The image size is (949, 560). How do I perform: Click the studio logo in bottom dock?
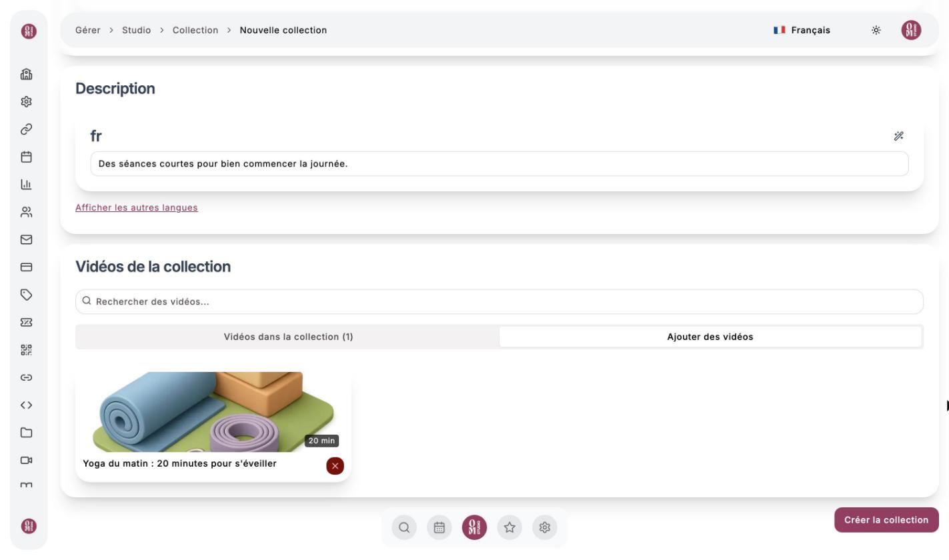tap(474, 527)
